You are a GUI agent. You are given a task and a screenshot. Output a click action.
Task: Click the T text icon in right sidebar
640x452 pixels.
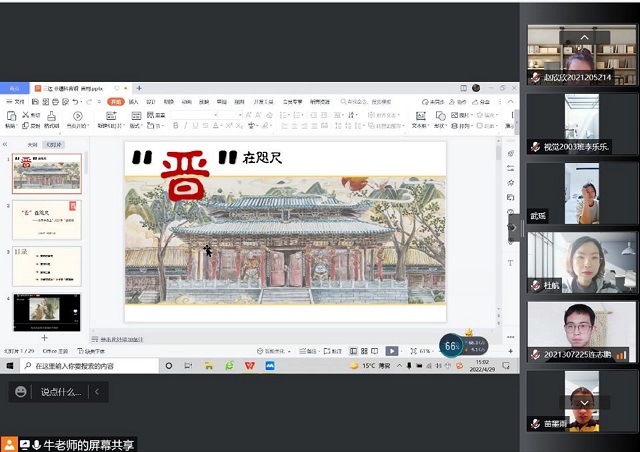510,263
